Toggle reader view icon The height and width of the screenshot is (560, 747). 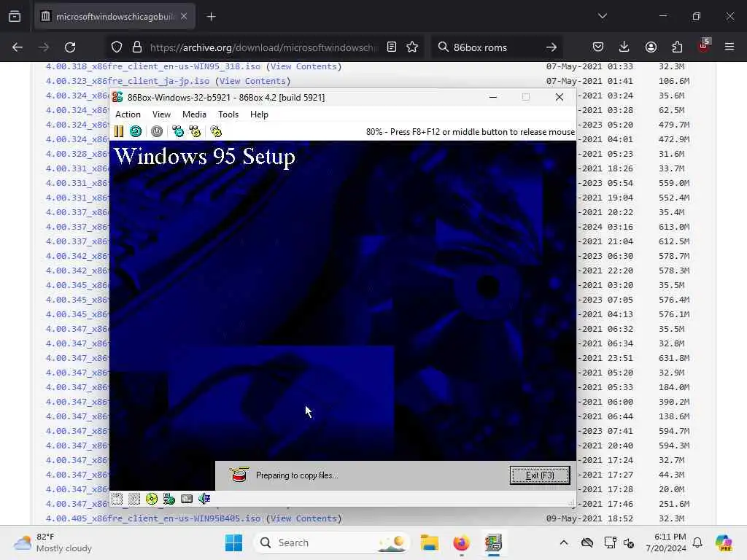392,47
